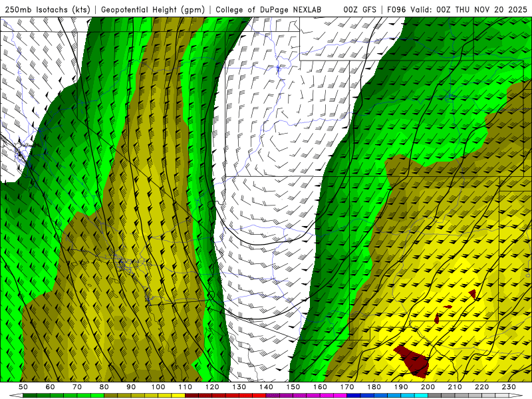Click the 190 label on the color scale
Screen dimensions: 532x399
pos(401,387)
